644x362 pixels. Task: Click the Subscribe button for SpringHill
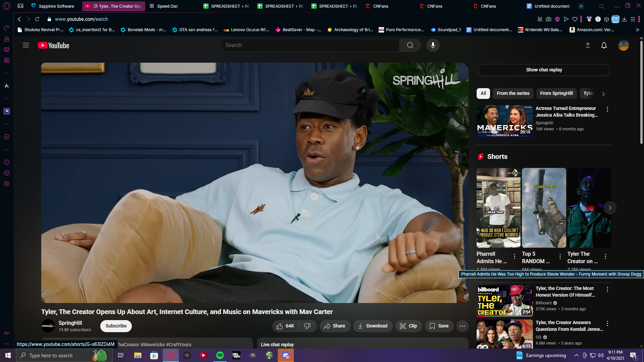[x=116, y=326]
